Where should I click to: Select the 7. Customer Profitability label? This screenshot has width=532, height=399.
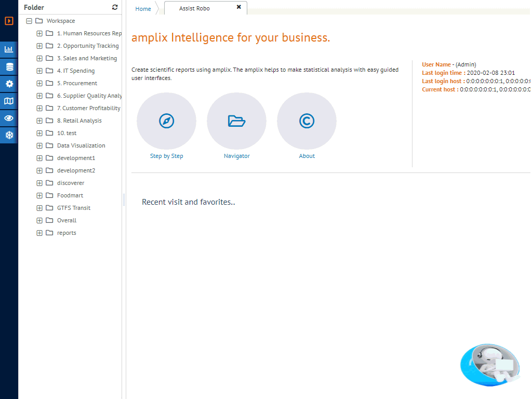(88, 108)
